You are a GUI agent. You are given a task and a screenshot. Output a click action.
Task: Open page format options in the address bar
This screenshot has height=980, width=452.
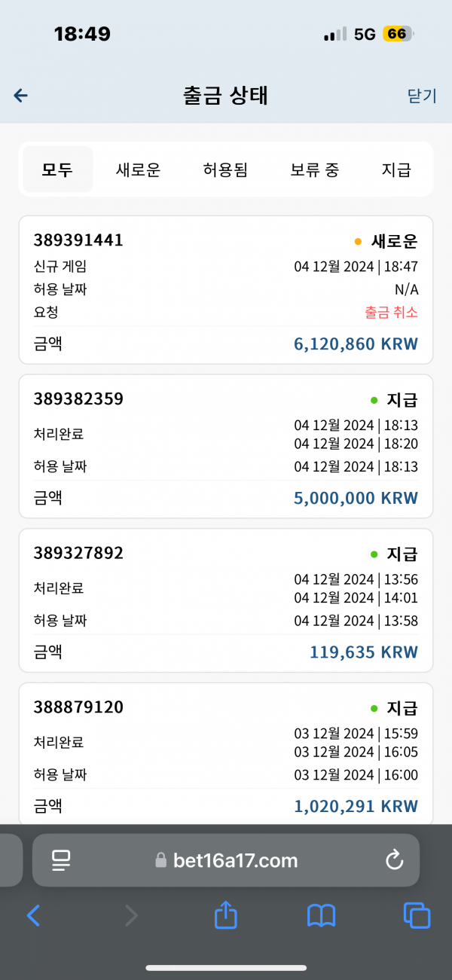pyautogui.click(x=61, y=860)
